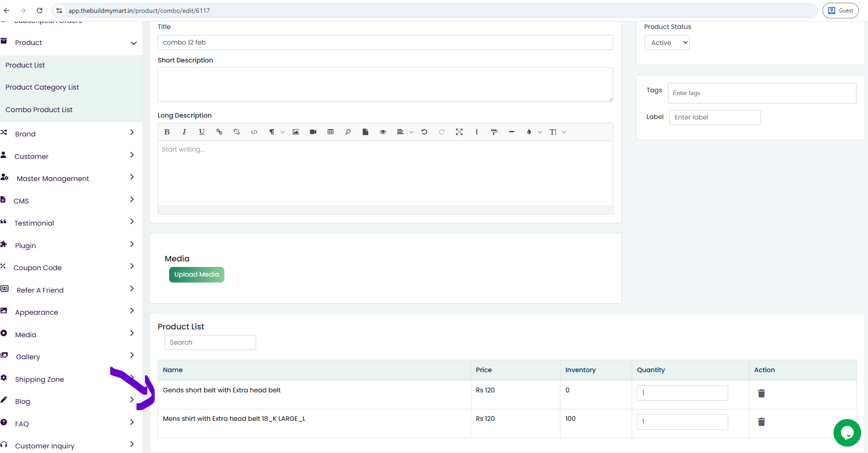
Task: Redo the last edit in the editor
Action: [442, 132]
